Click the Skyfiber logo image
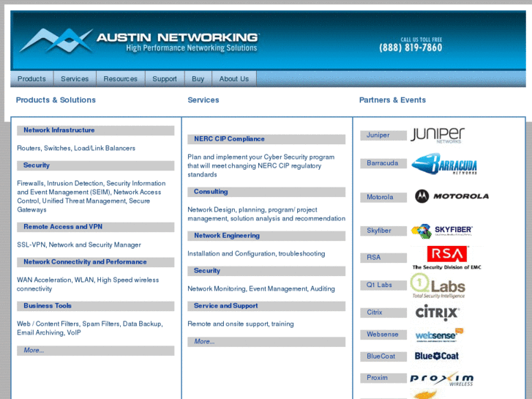The image size is (532, 399). 442,231
